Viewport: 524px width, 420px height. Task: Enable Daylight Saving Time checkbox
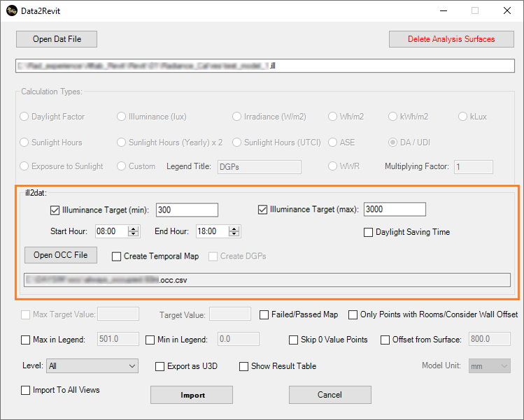point(368,233)
